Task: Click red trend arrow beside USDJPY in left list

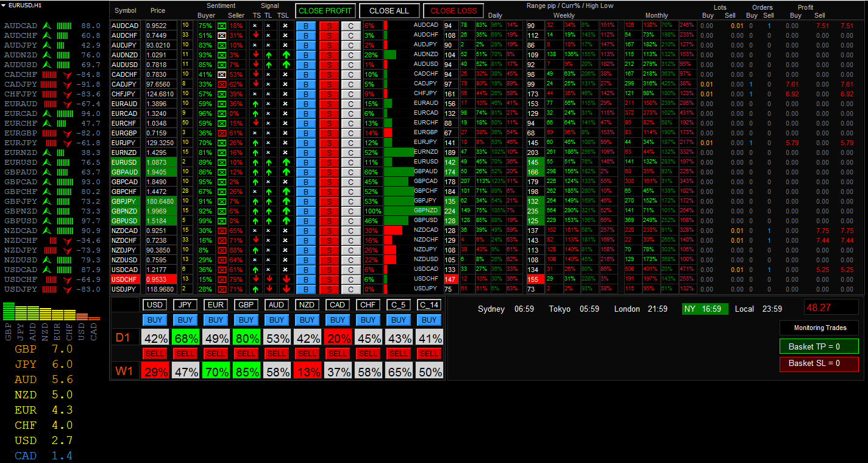Action: pos(68,290)
